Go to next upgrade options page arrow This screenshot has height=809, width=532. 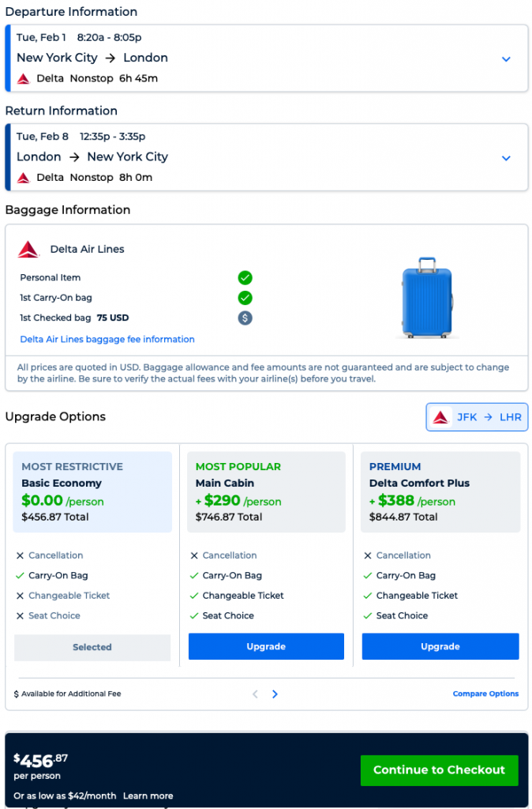click(x=275, y=694)
